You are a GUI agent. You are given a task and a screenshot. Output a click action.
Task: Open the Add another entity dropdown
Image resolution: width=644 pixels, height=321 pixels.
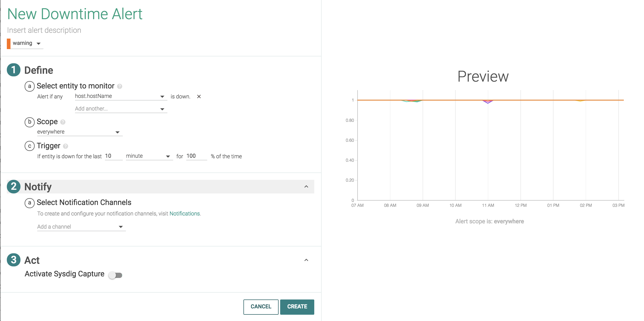(121, 109)
